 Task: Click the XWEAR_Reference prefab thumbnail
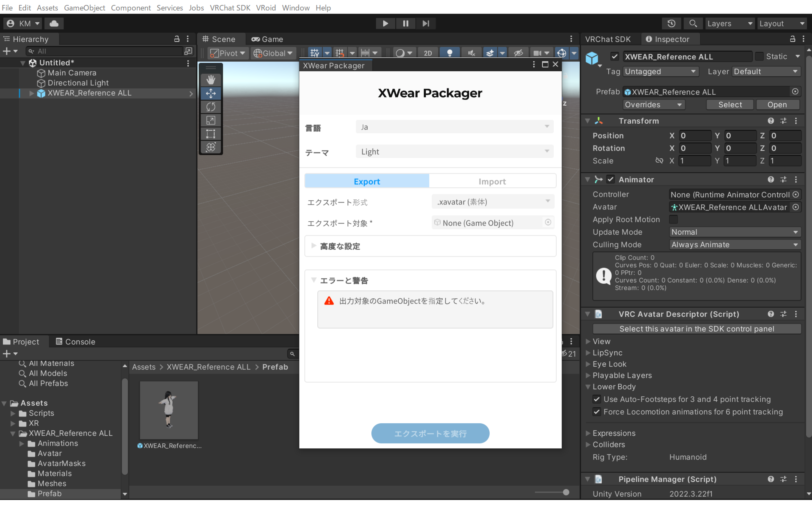pos(169,410)
